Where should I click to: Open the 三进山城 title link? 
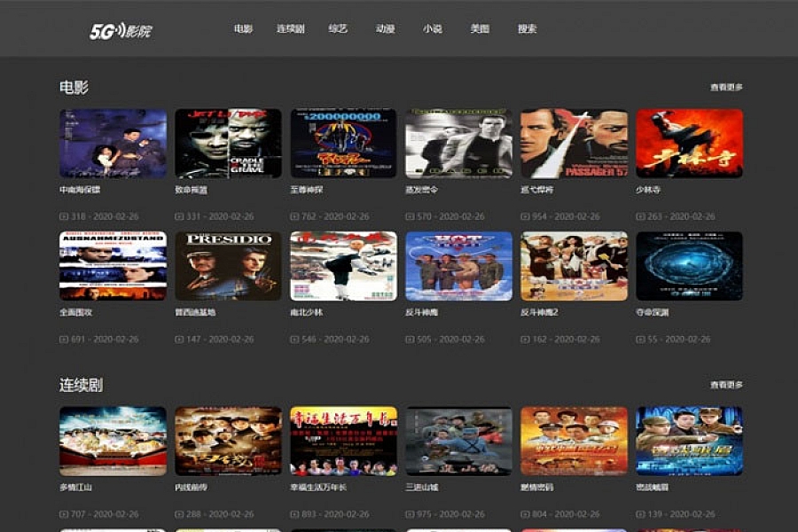pos(421,487)
